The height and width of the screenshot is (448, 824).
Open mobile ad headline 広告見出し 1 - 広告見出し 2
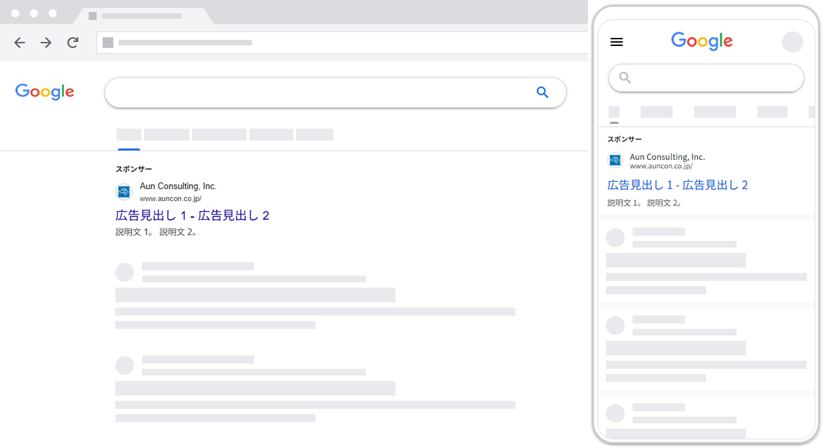point(677,185)
